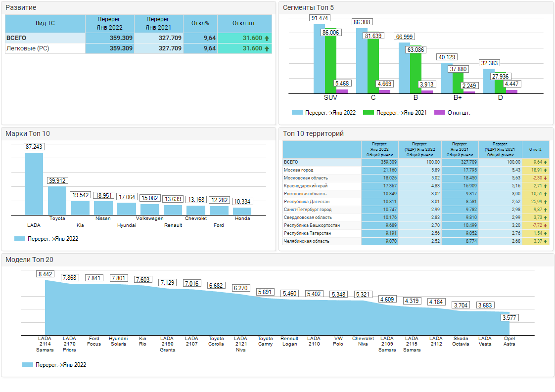Select the Перерег. Янв 2022 header in the Развитие table
Viewport: 555px width, 392px height.
coord(109,23)
